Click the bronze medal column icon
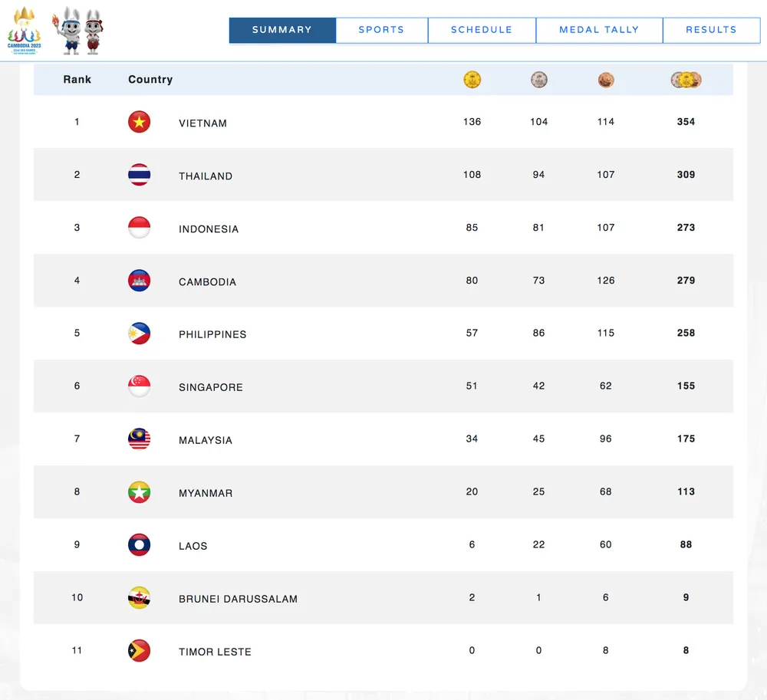 coord(606,79)
